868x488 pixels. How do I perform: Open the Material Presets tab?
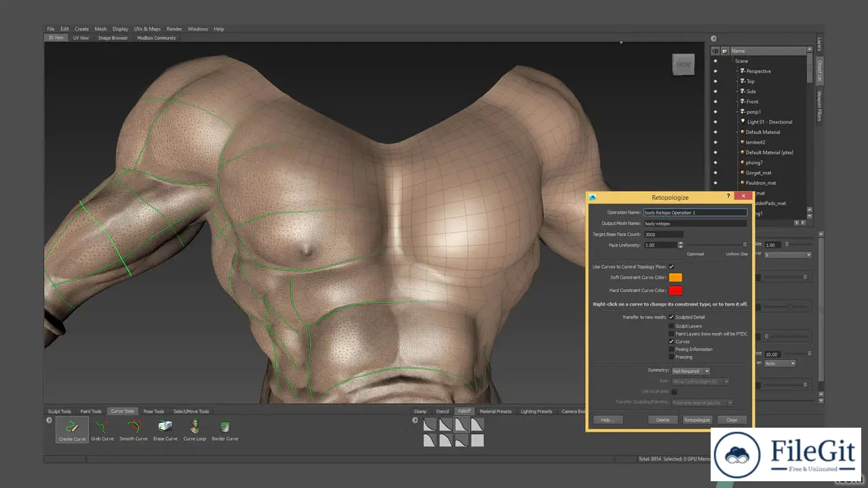496,411
